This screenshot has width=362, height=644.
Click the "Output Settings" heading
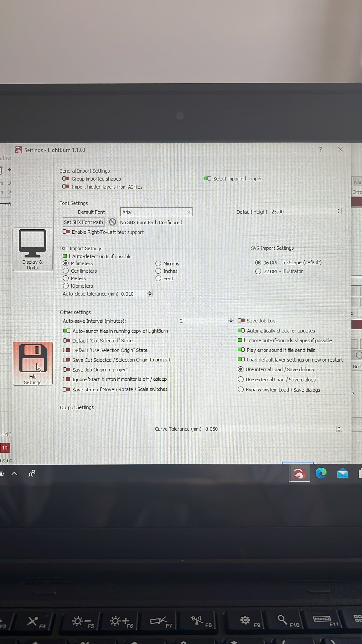coord(77,407)
